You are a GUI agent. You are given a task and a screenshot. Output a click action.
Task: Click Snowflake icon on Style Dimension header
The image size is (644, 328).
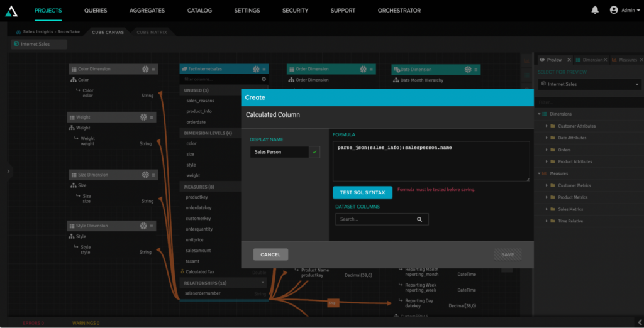[143, 226]
